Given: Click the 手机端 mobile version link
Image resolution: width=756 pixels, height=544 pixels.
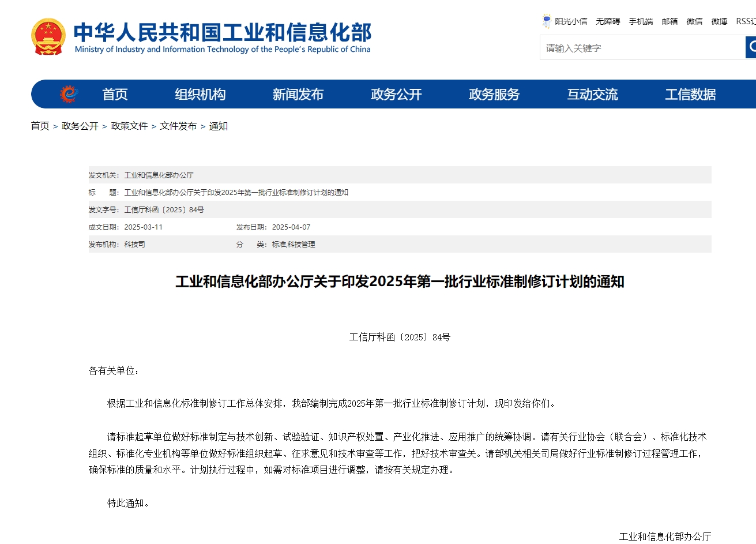Looking at the screenshot, I should 641,21.
